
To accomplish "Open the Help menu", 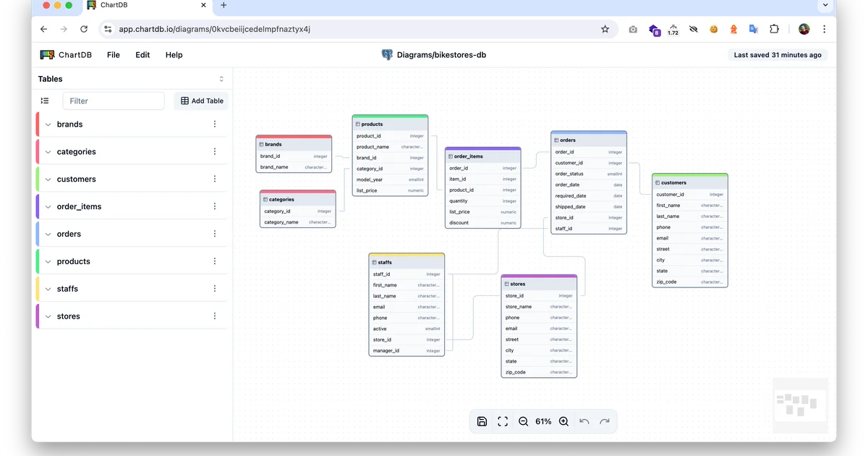I will [174, 55].
